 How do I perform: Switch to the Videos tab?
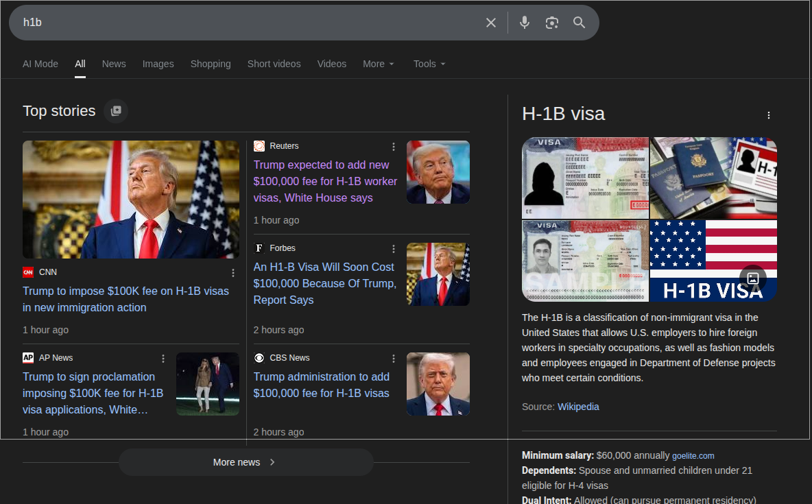click(331, 64)
